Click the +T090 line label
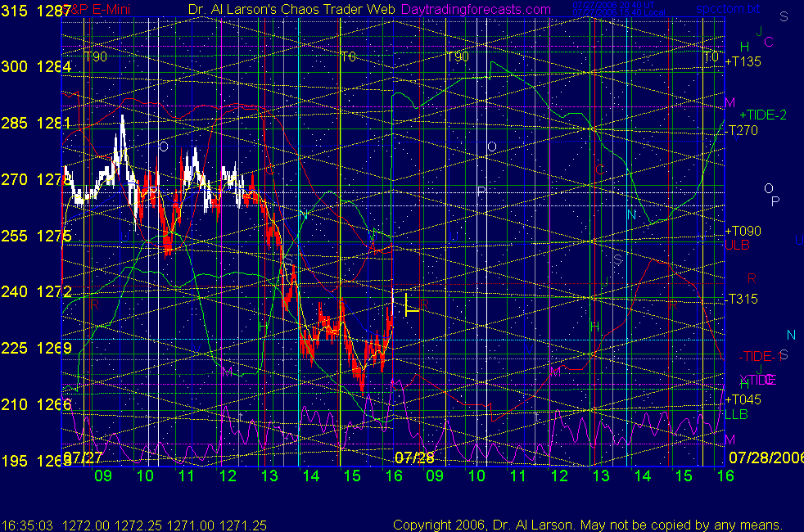 tap(743, 231)
